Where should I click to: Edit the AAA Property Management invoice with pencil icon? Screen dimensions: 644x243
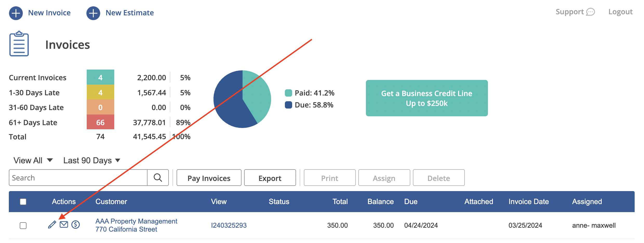click(52, 225)
